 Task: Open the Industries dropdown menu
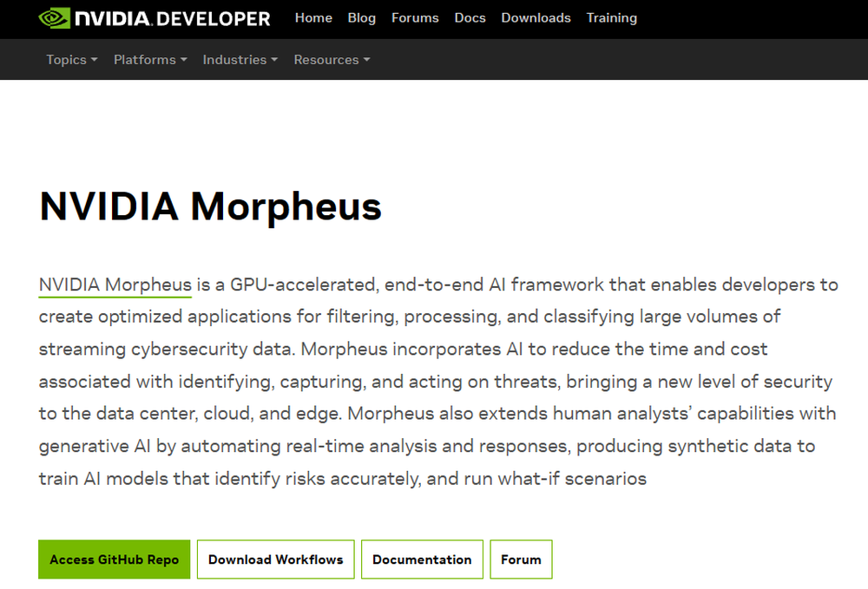click(240, 60)
